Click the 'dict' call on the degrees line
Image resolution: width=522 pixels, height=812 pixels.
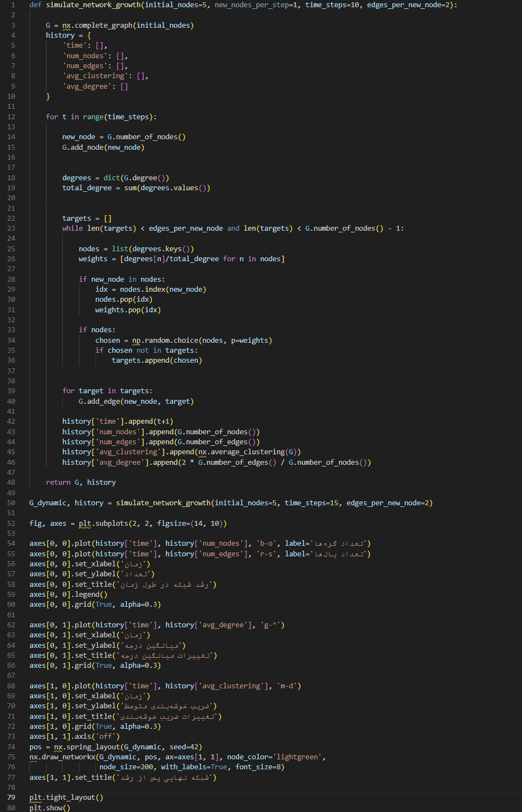[x=112, y=178]
